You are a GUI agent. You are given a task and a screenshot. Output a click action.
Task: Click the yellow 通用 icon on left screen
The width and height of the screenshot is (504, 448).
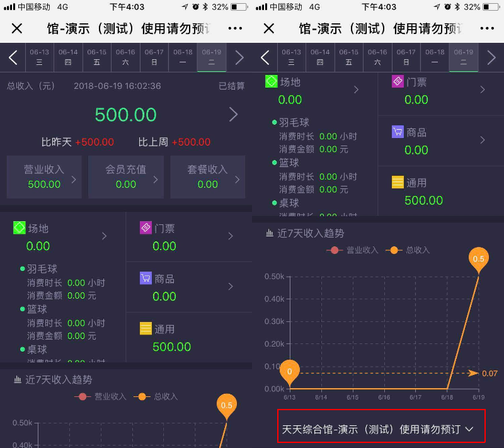146,328
